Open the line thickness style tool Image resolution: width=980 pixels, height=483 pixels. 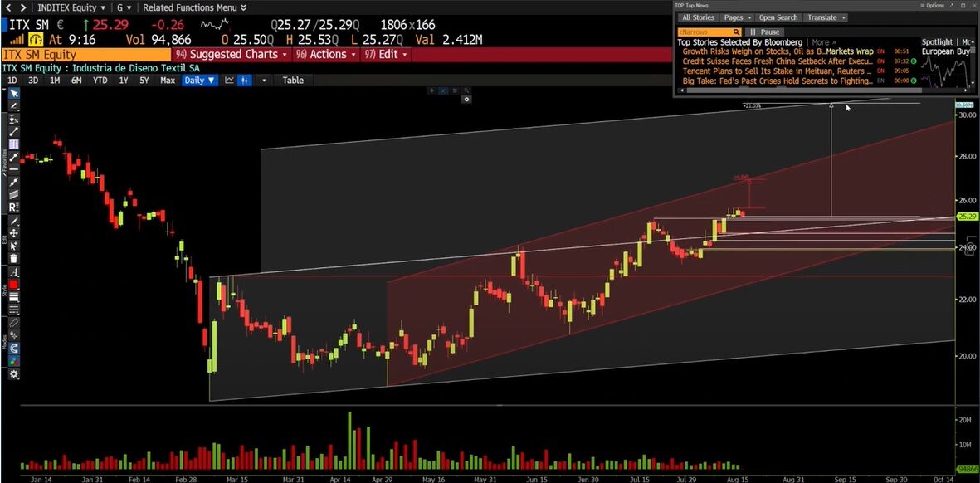(14, 297)
